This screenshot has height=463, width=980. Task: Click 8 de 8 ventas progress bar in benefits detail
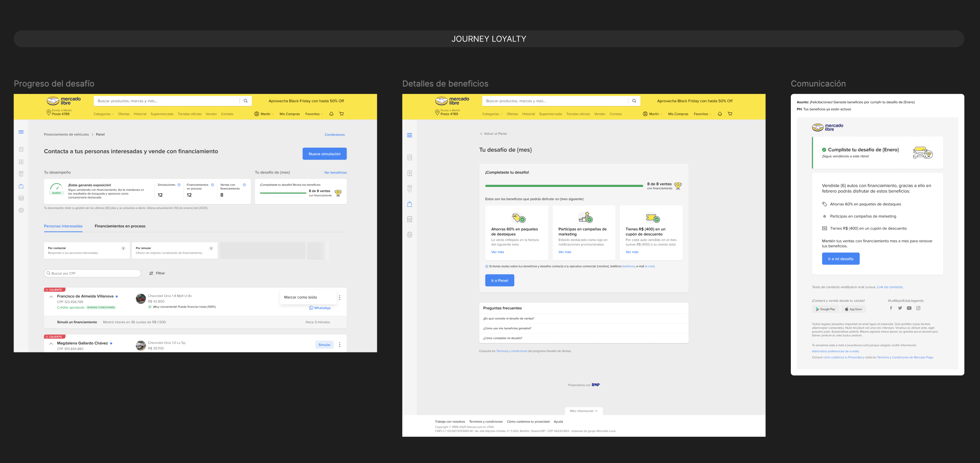[x=564, y=186]
